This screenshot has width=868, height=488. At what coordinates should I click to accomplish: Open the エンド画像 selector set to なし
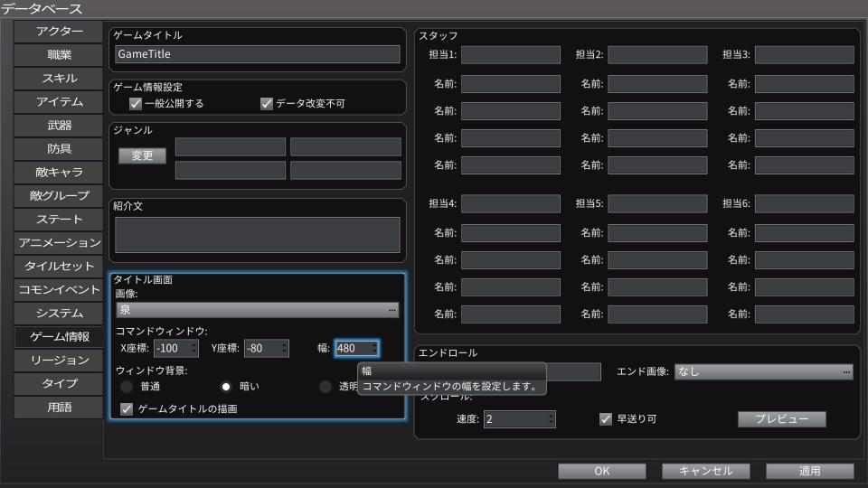tap(763, 371)
